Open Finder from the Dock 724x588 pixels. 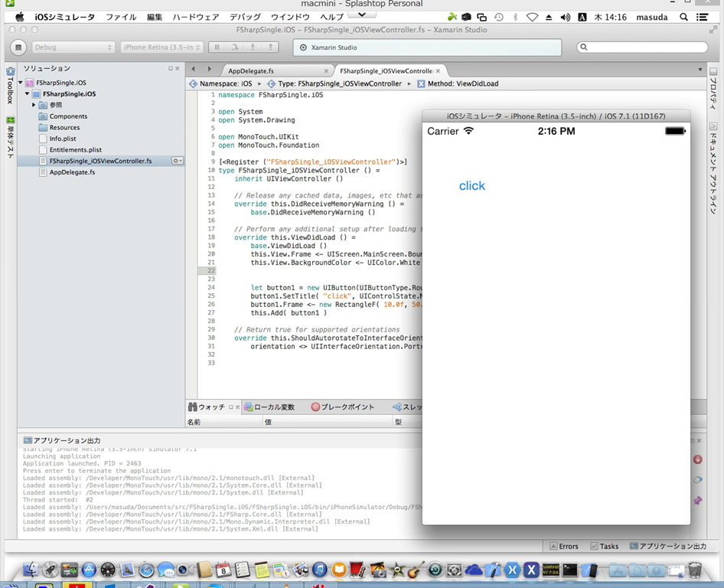click(x=31, y=570)
